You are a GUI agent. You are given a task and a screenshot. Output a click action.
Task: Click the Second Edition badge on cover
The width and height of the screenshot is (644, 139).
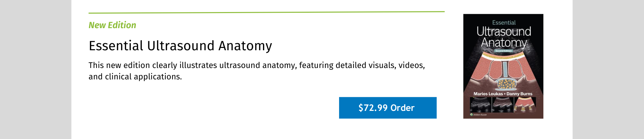[x=503, y=51]
